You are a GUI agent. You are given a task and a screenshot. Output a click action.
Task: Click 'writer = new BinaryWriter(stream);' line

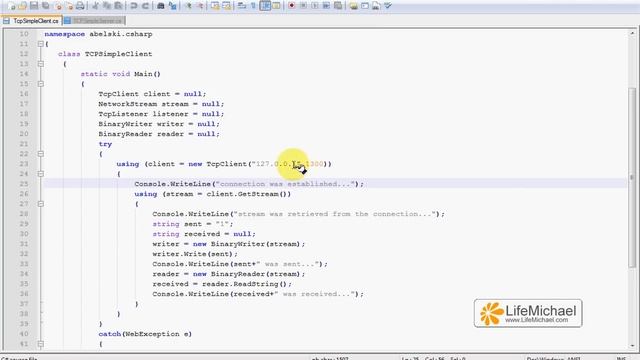(x=229, y=244)
